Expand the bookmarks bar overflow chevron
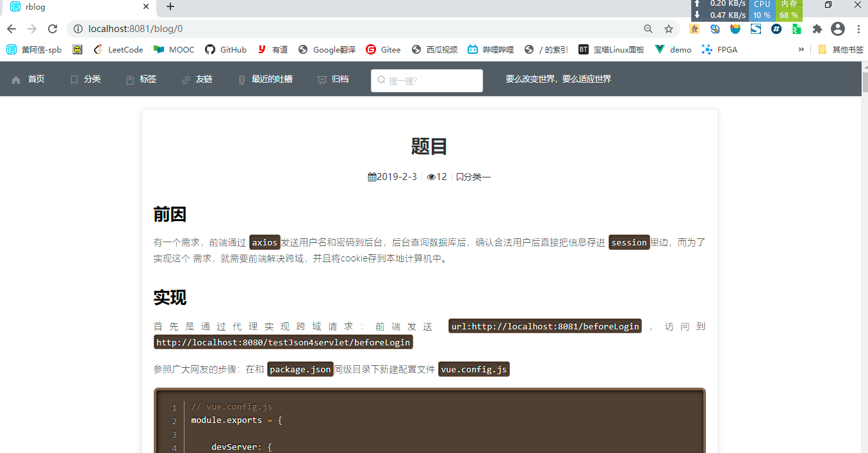 [x=801, y=49]
